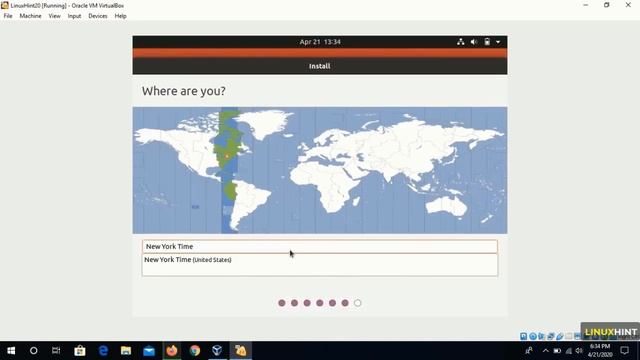
Task: Open the Ubuntu network status icon
Action: coord(460,42)
